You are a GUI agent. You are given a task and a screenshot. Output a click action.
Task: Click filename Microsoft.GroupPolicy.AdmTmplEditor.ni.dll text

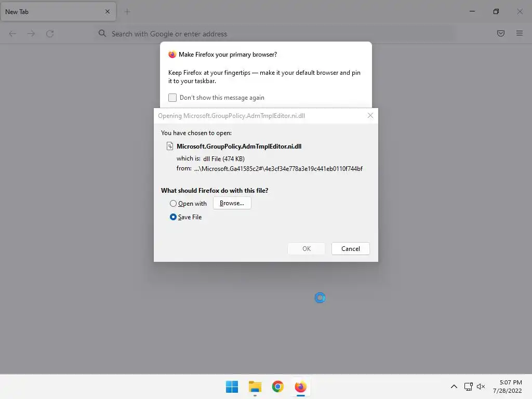click(239, 147)
